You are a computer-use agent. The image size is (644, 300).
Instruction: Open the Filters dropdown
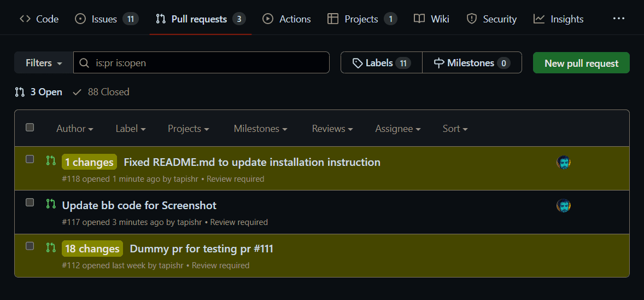pos(44,63)
